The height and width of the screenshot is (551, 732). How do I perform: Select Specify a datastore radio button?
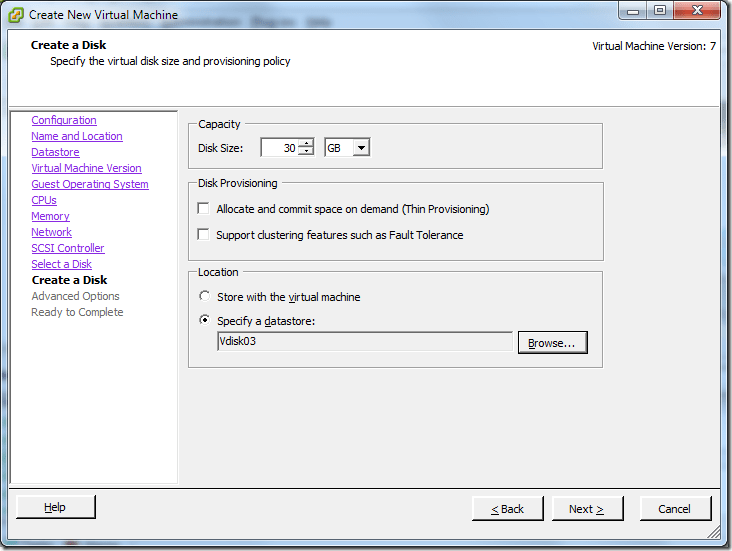204,320
